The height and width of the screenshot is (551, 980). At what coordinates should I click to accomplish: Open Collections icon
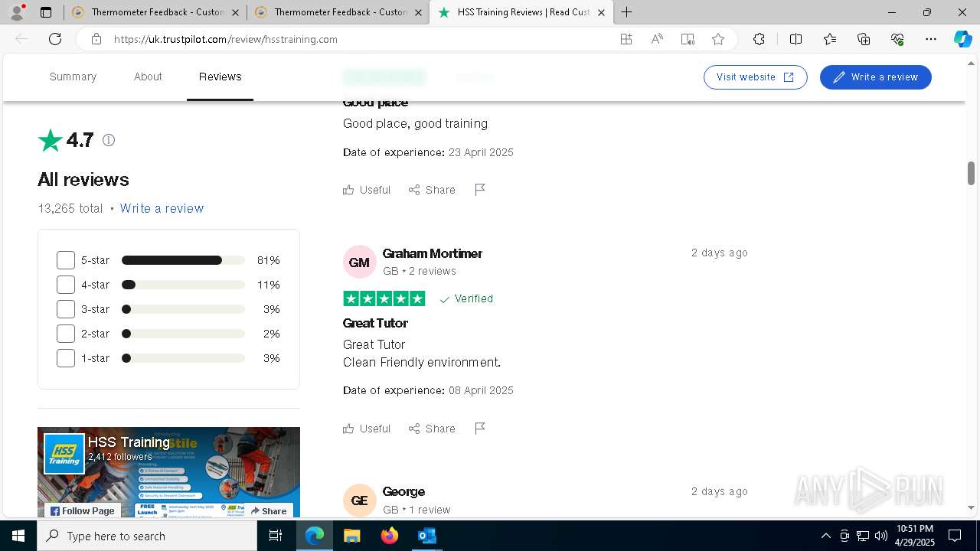[864, 39]
